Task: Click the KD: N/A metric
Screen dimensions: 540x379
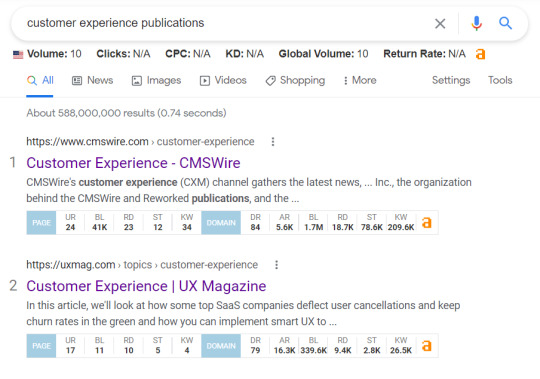Action: click(245, 54)
